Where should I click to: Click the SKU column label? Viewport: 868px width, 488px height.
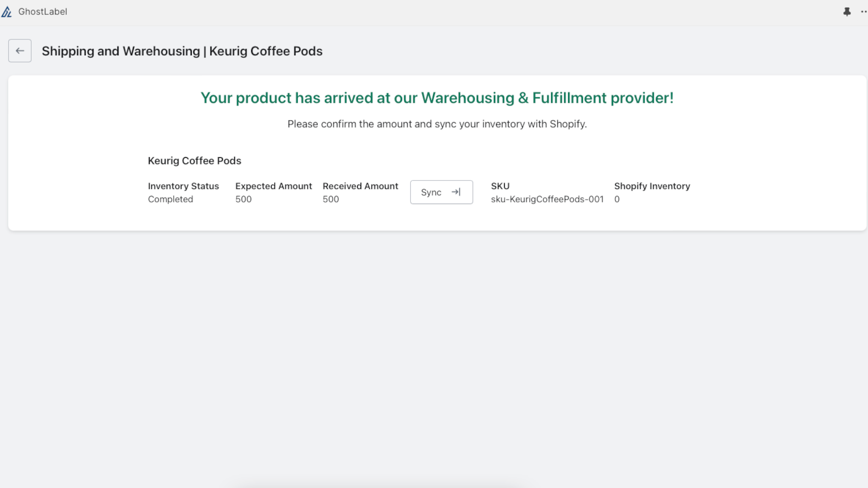tap(500, 186)
